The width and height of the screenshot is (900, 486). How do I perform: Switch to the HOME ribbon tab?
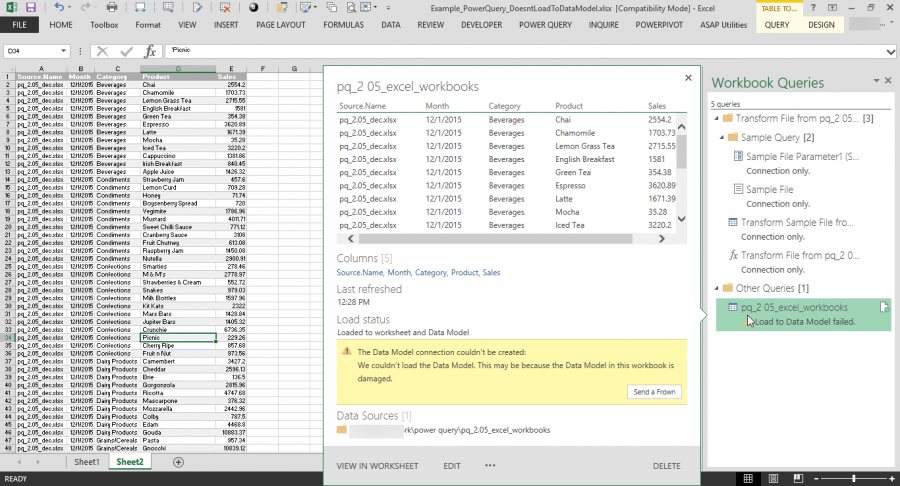click(61, 25)
